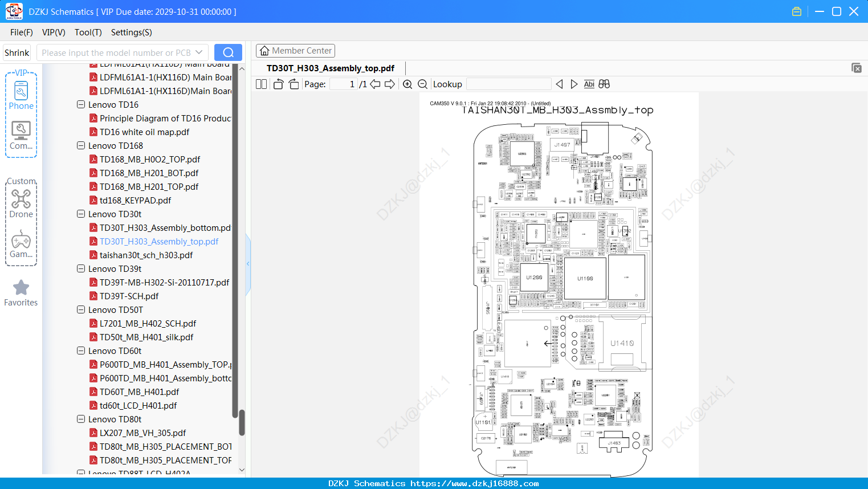Image resolution: width=868 pixels, height=489 pixels.
Task: Open td60t_LCD_H401.pdf
Action: [138, 406]
